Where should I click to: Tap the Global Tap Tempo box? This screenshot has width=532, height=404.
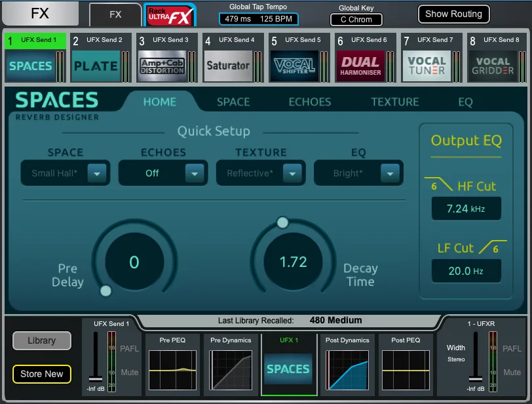point(259,19)
